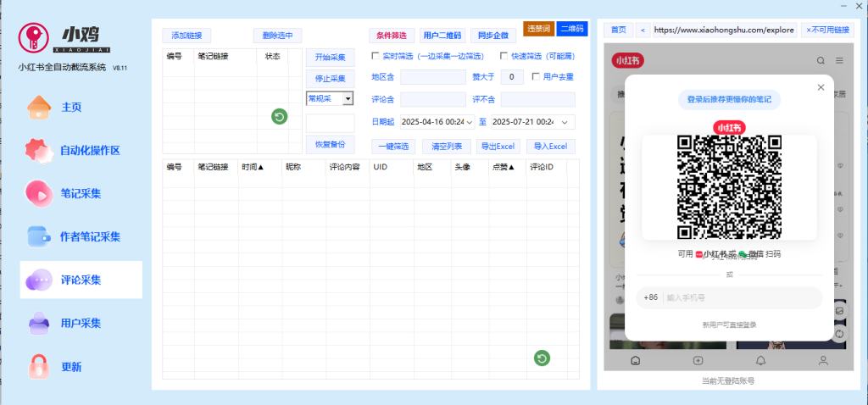Image resolution: width=868 pixels, height=405 pixels.
Task: Click ×不可用链接 button
Action: (x=826, y=30)
